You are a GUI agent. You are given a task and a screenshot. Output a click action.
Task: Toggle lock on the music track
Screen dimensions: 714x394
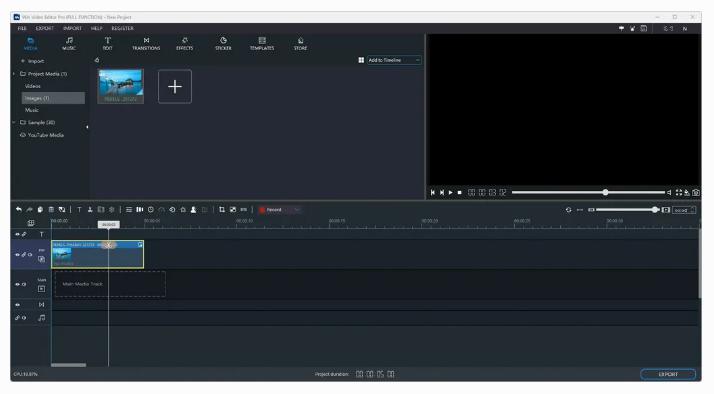pyautogui.click(x=17, y=318)
